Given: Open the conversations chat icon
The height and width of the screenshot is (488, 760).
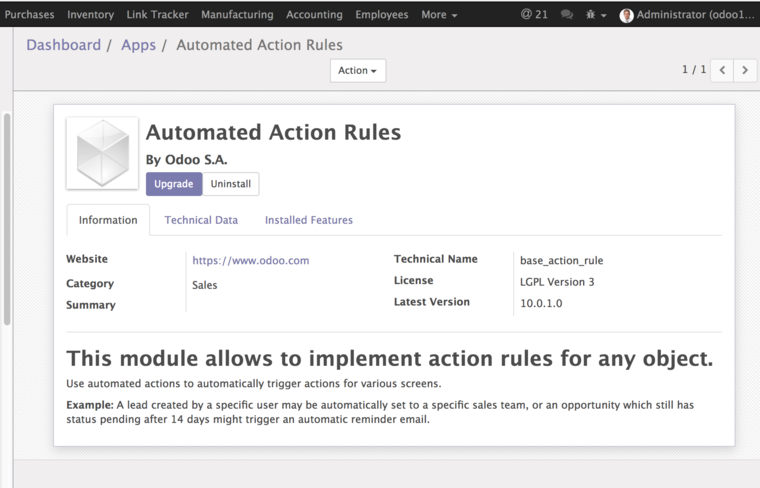Looking at the screenshot, I should click(567, 15).
